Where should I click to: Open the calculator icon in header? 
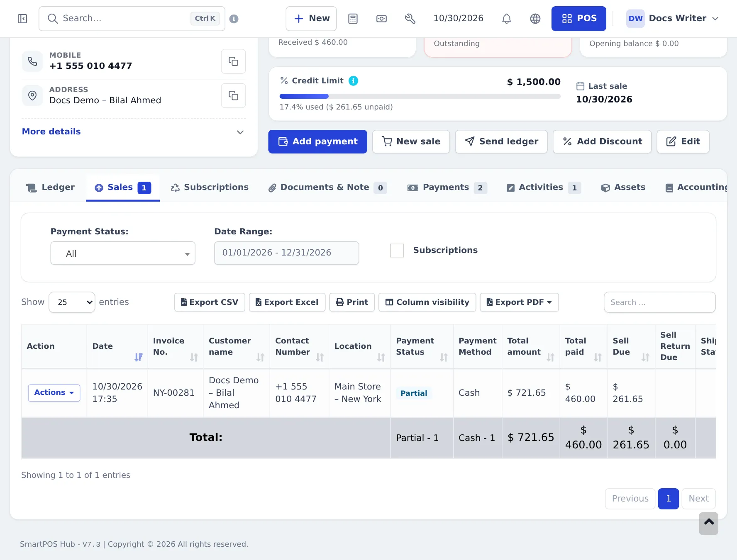tap(353, 19)
